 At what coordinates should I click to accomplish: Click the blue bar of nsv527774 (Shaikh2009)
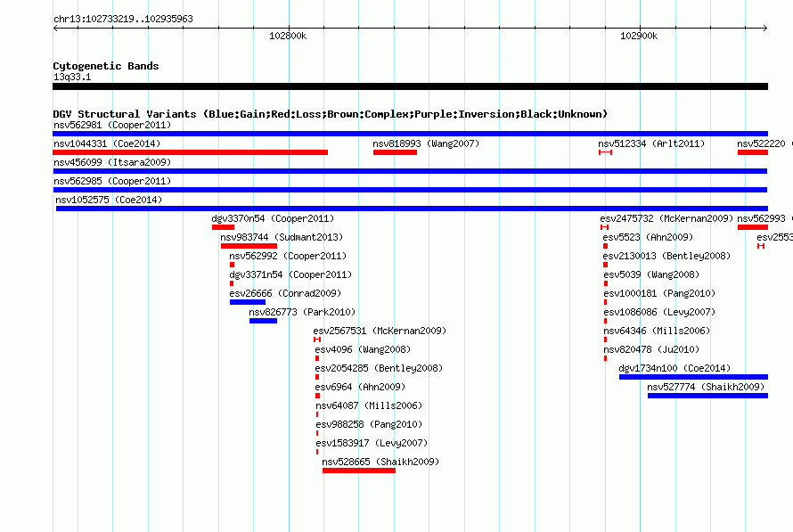click(x=708, y=396)
